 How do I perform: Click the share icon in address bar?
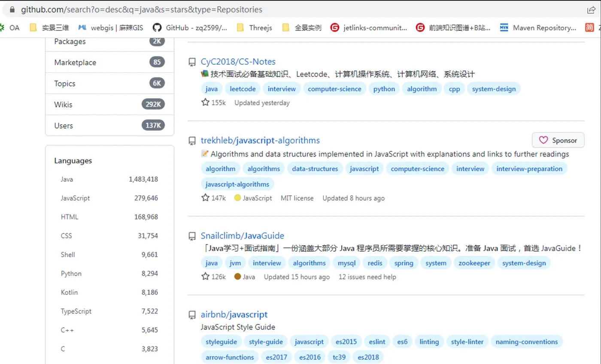[591, 9]
